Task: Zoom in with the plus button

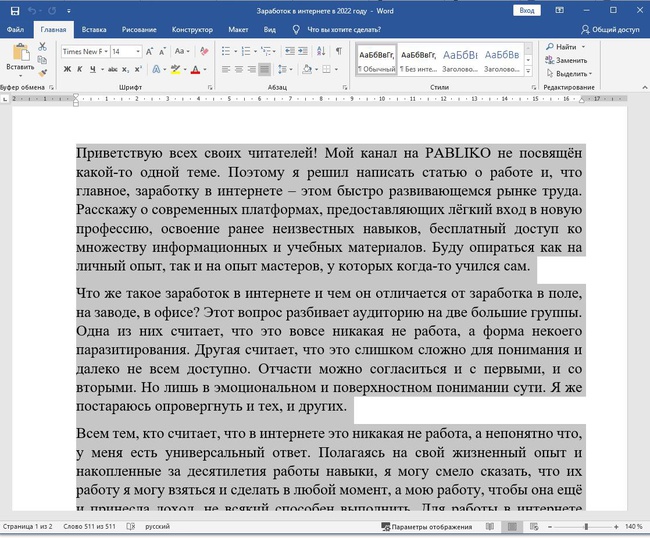Action: [616, 527]
